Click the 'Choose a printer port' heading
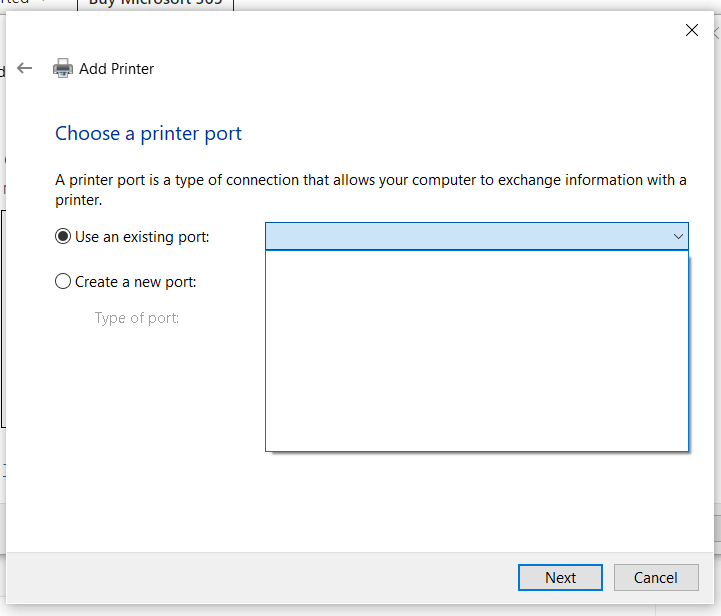 (148, 133)
